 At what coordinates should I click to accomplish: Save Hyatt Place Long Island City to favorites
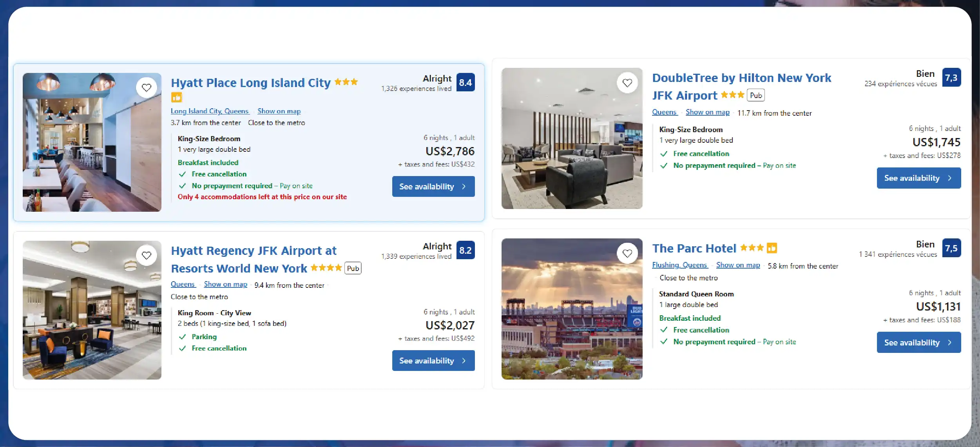[147, 87]
